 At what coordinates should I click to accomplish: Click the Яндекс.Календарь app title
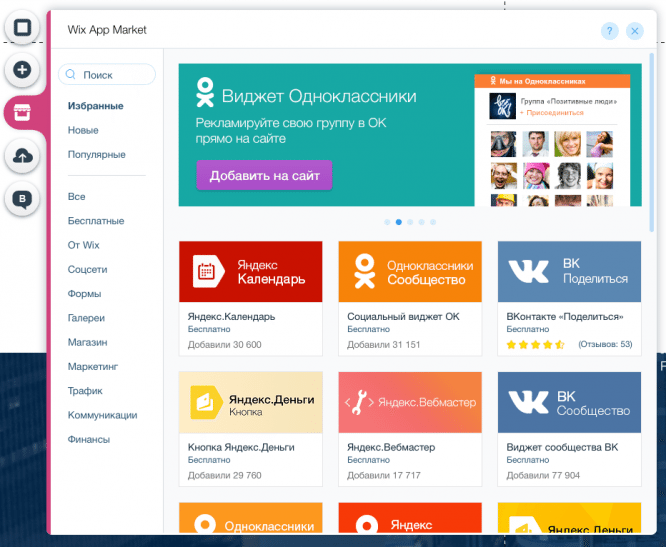[231, 317]
